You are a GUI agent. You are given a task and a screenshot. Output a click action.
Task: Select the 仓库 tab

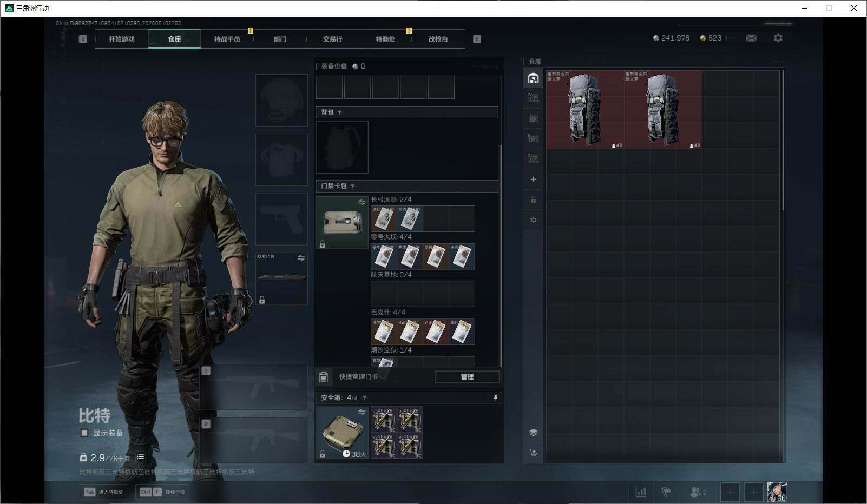174,39
